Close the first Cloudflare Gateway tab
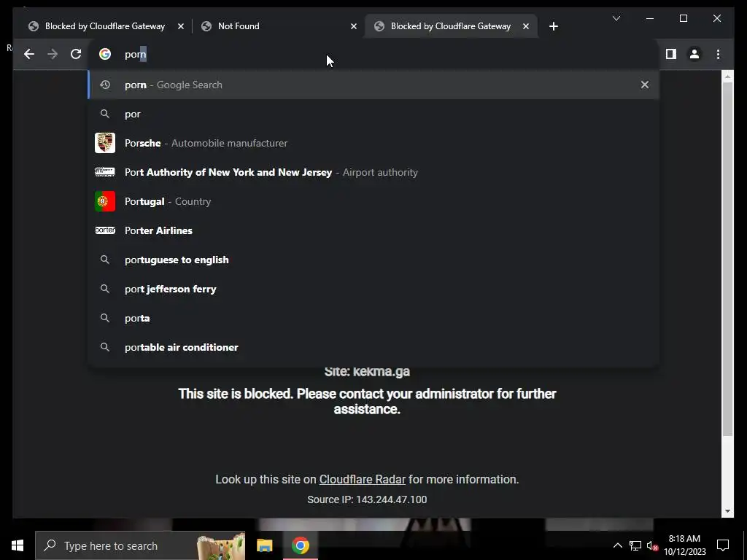This screenshot has width=747, height=560. (181, 27)
